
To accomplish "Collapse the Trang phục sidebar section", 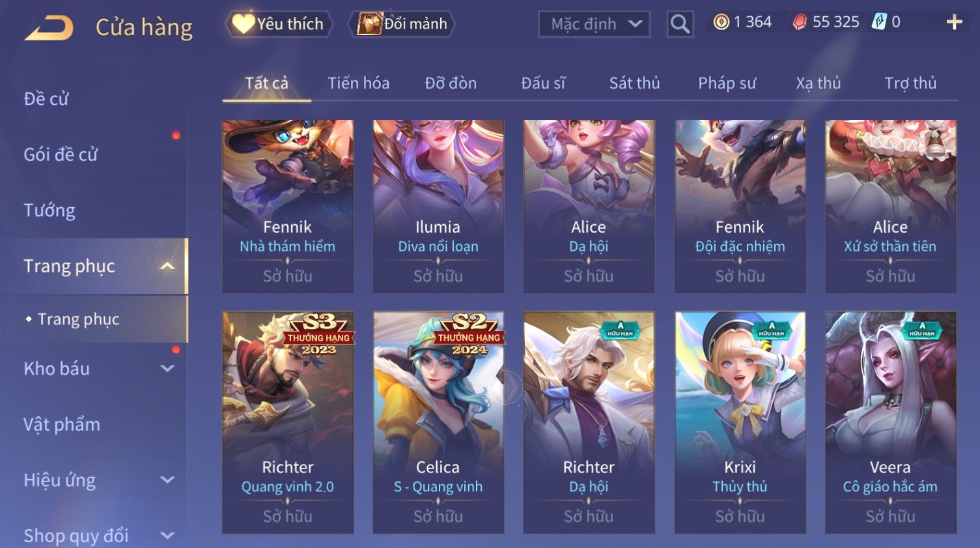I will (167, 266).
